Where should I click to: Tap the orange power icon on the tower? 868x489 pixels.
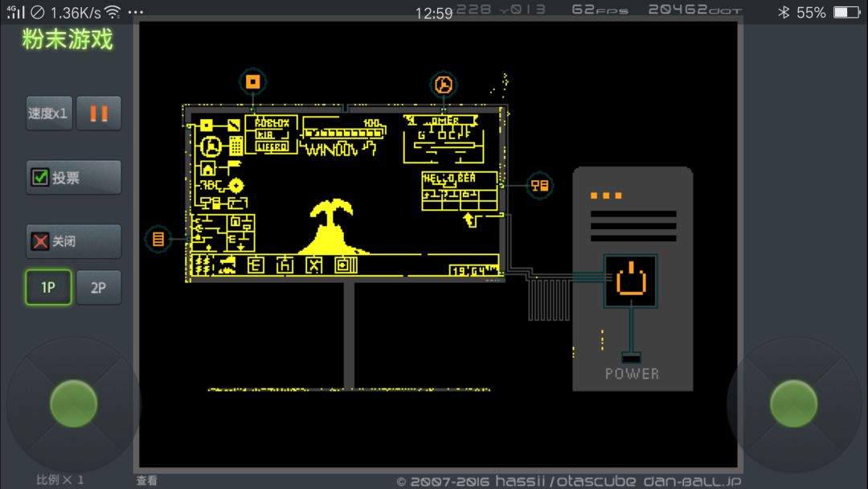[x=631, y=280]
